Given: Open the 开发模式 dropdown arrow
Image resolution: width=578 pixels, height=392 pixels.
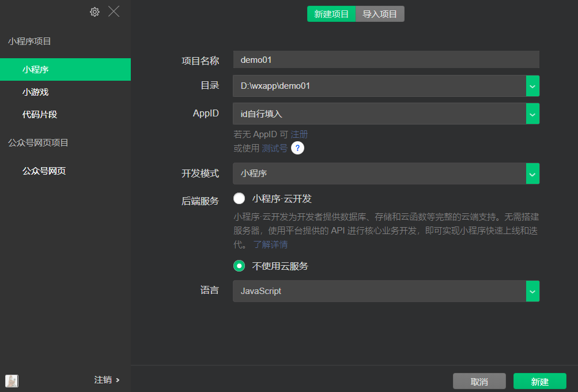Looking at the screenshot, I should [532, 174].
